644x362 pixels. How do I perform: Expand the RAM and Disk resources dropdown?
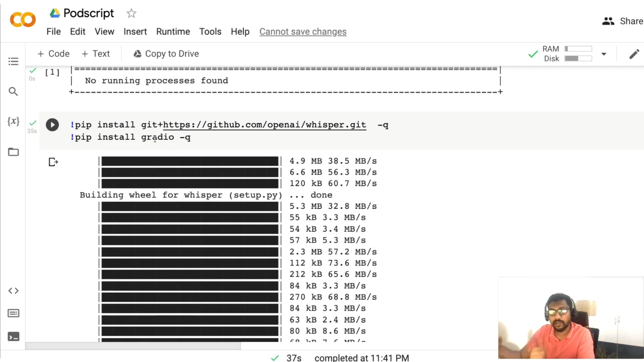tap(604, 54)
